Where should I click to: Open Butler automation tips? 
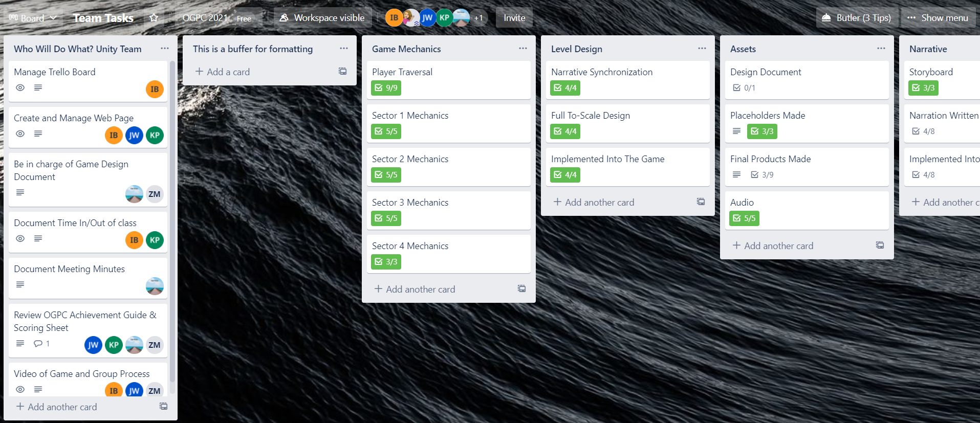[x=857, y=18]
